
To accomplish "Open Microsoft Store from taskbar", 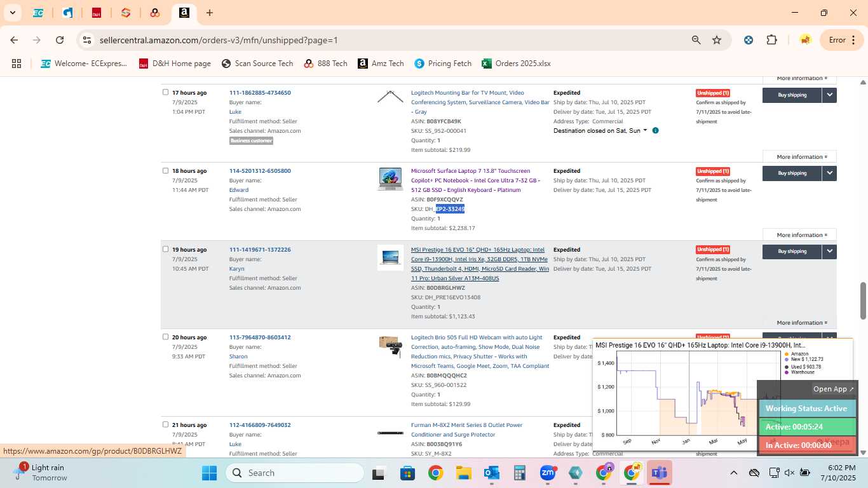I will pos(407,473).
